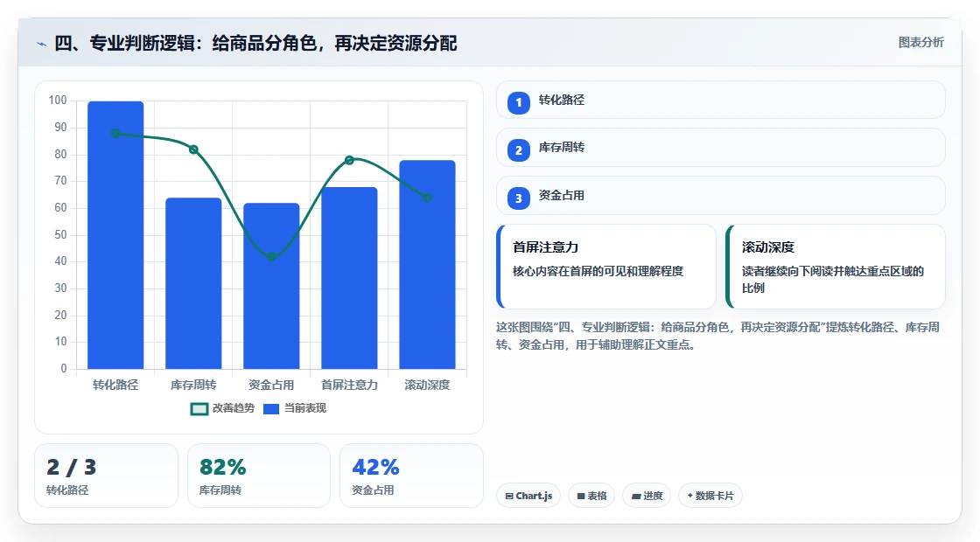Click the trend line point above 首屏注意力
This screenshot has width=980, height=542.
click(349, 161)
